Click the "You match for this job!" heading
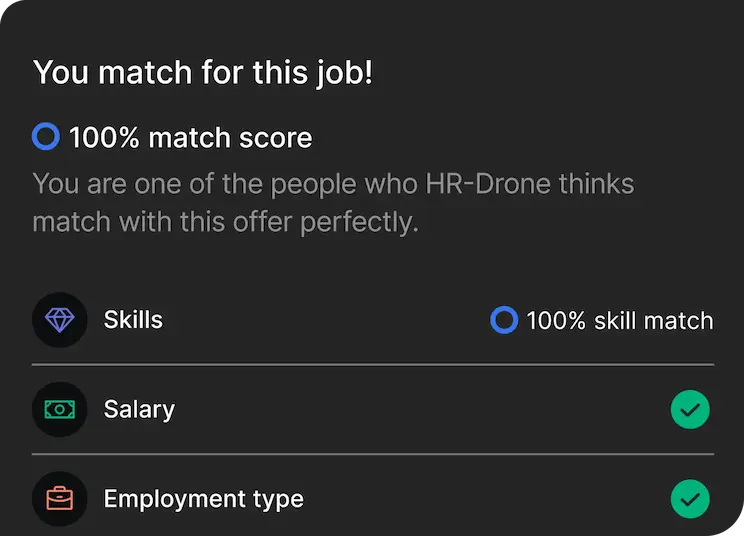This screenshot has width=744, height=536. (x=203, y=72)
